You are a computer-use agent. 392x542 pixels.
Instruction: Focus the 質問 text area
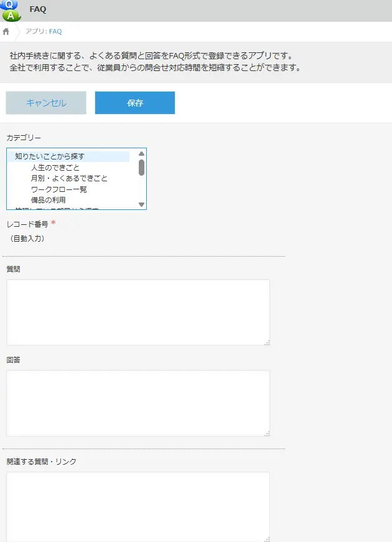(x=138, y=311)
